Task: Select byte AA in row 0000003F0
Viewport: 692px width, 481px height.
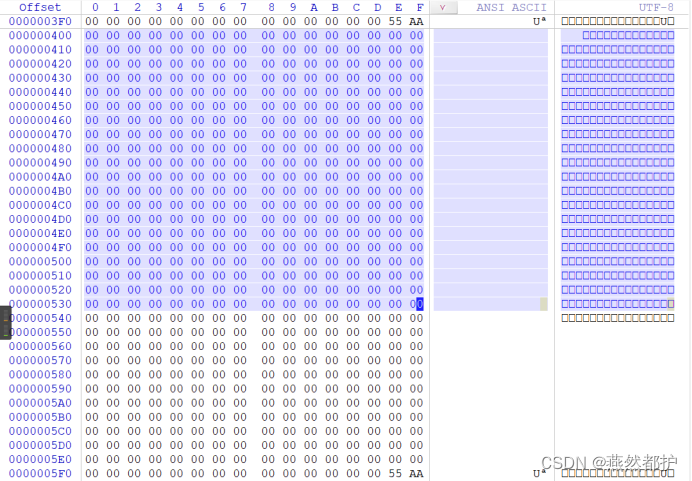Action: [416, 22]
